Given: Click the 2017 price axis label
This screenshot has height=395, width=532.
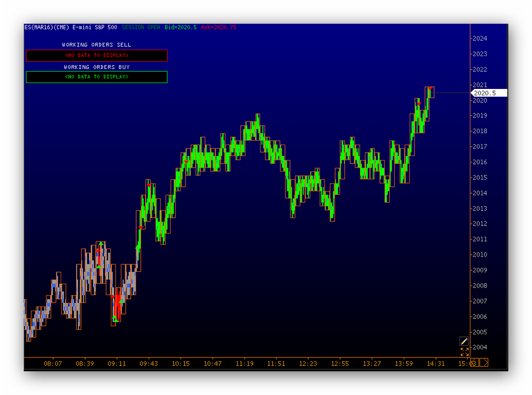Looking at the screenshot, I should pos(480,147).
